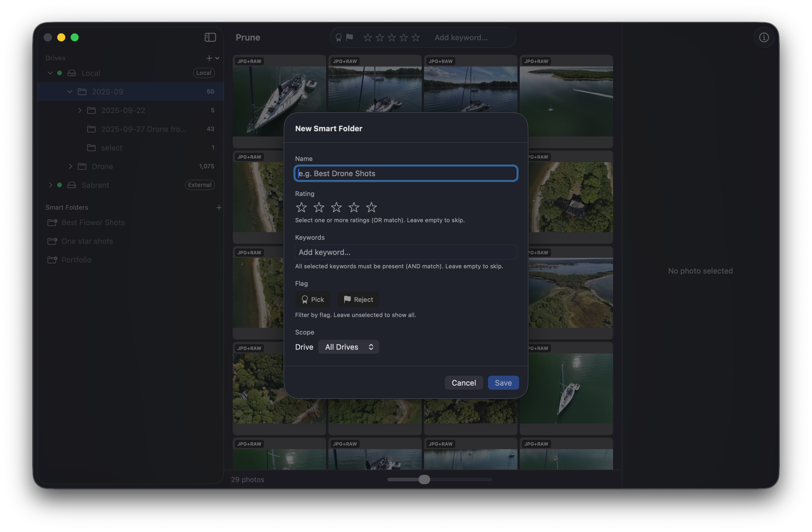Click the Prune title text
Screen dimensions: 812x532
[x=248, y=38]
